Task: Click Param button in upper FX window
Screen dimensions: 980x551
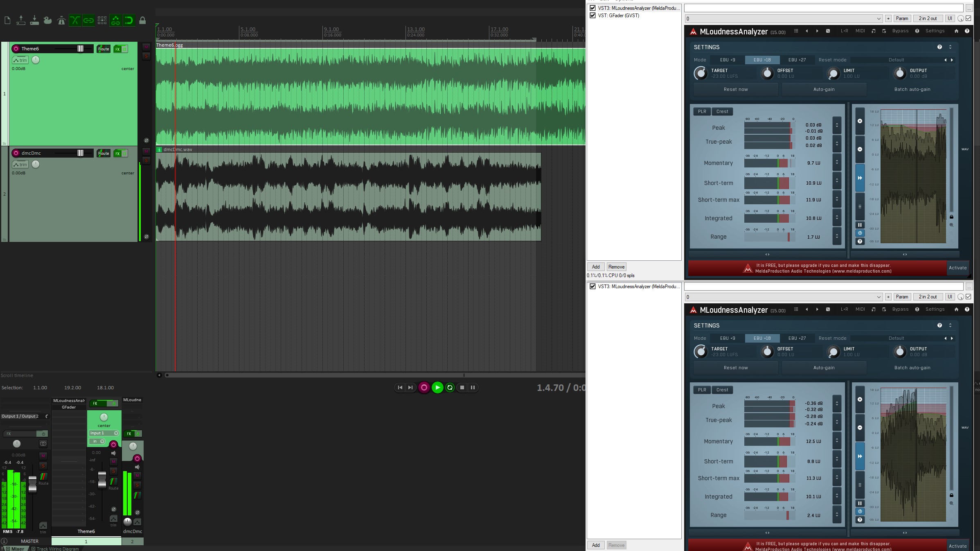Action: click(x=902, y=18)
